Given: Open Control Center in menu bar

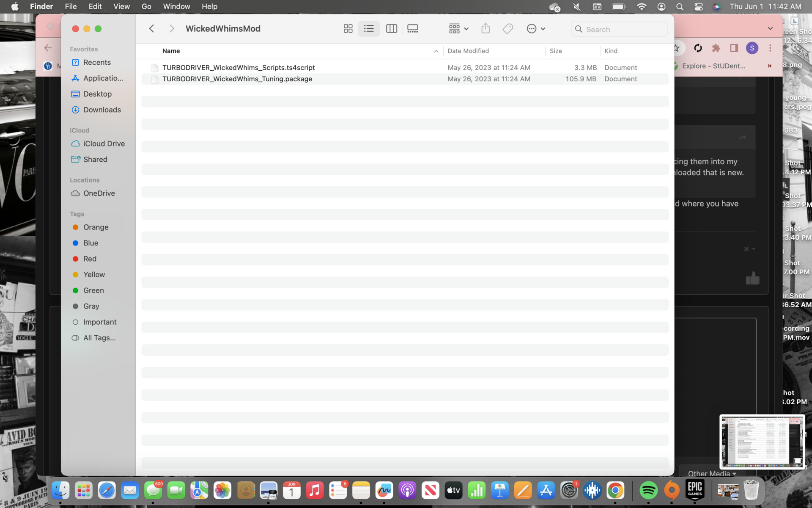Looking at the screenshot, I should (x=698, y=6).
